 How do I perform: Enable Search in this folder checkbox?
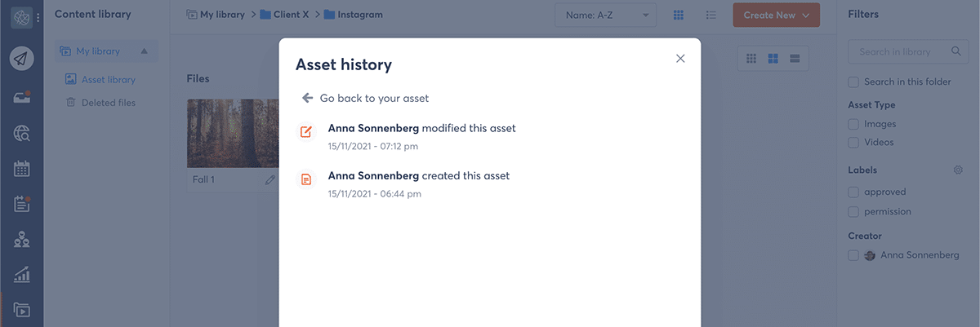pyautogui.click(x=853, y=82)
